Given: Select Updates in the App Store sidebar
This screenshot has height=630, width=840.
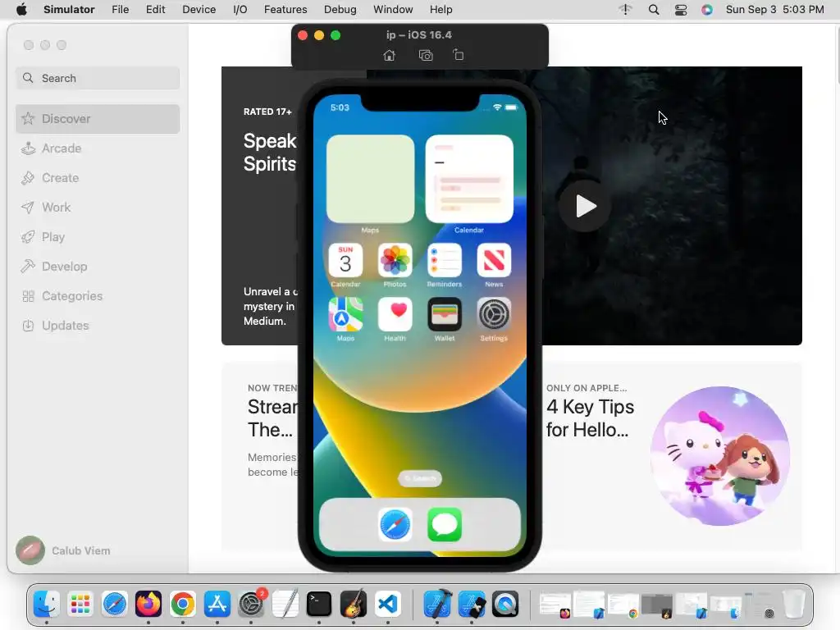Looking at the screenshot, I should pyautogui.click(x=98, y=325).
